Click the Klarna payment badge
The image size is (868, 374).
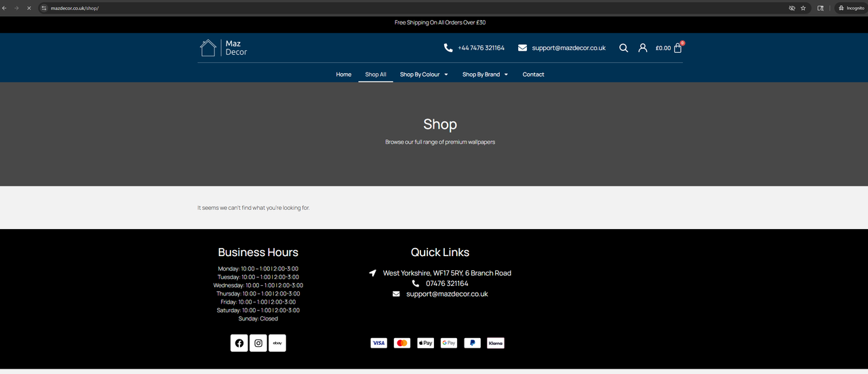(x=496, y=344)
